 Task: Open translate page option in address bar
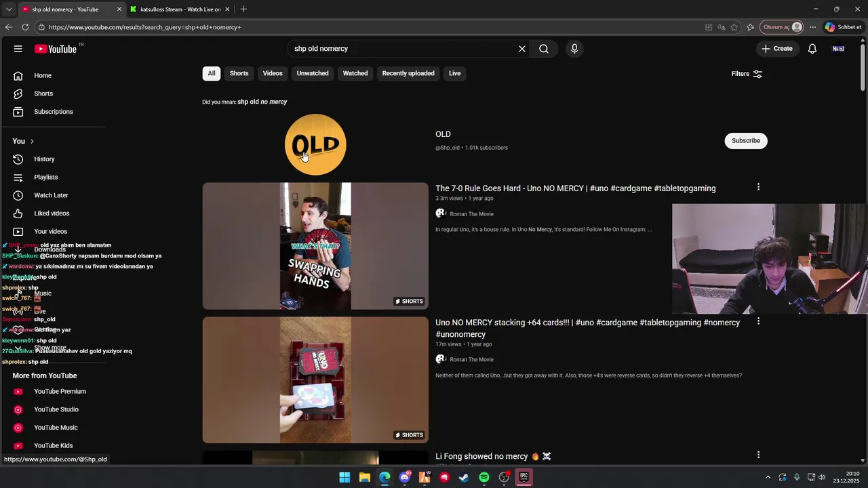722,27
